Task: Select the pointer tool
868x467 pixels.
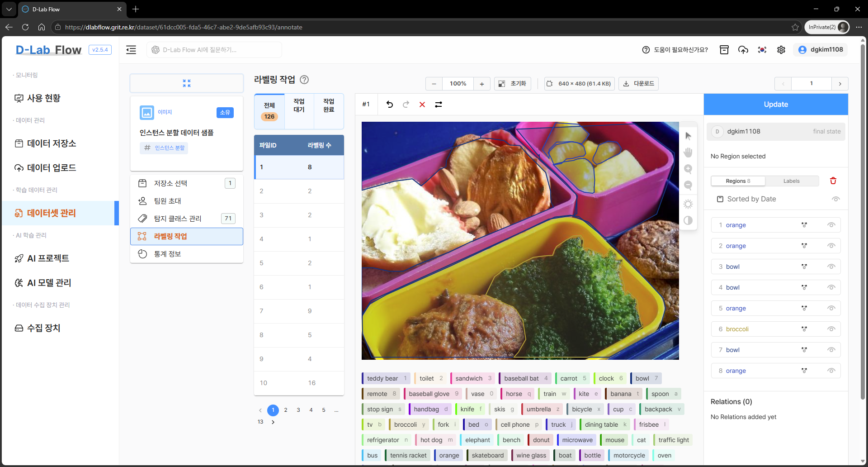Action: pos(688,136)
